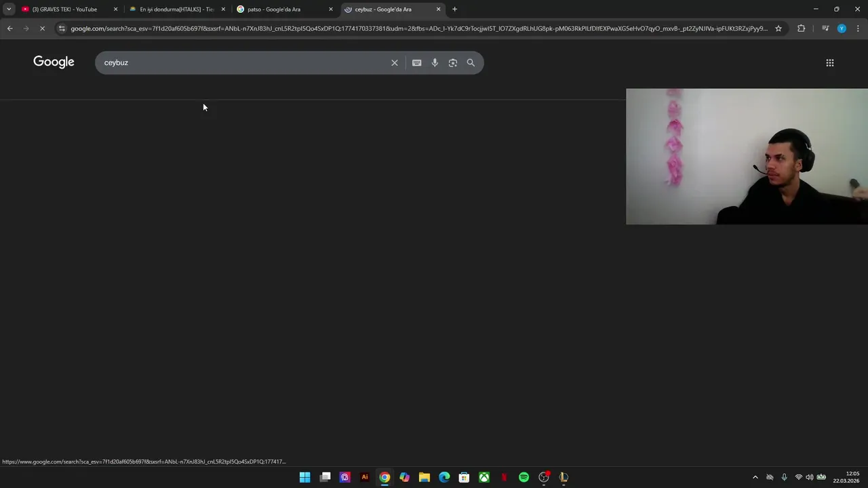The height and width of the screenshot is (488, 868).
Task: Clear the search box text
Action: tap(394, 62)
